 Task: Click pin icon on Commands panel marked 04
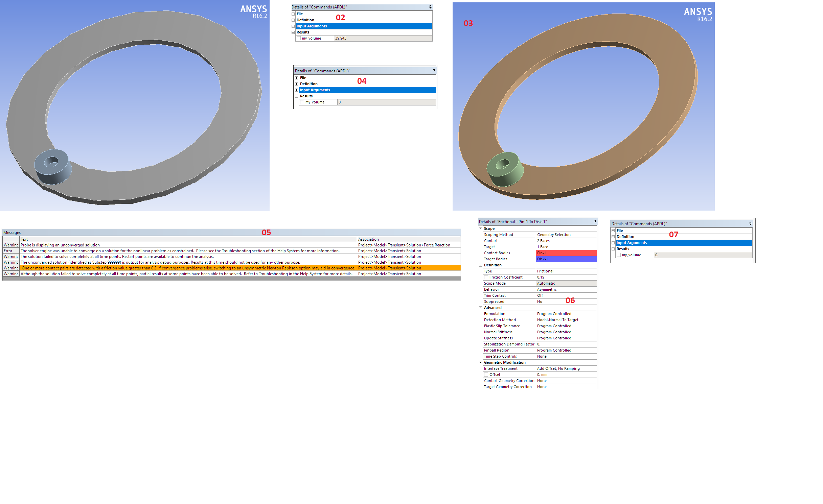coord(434,71)
